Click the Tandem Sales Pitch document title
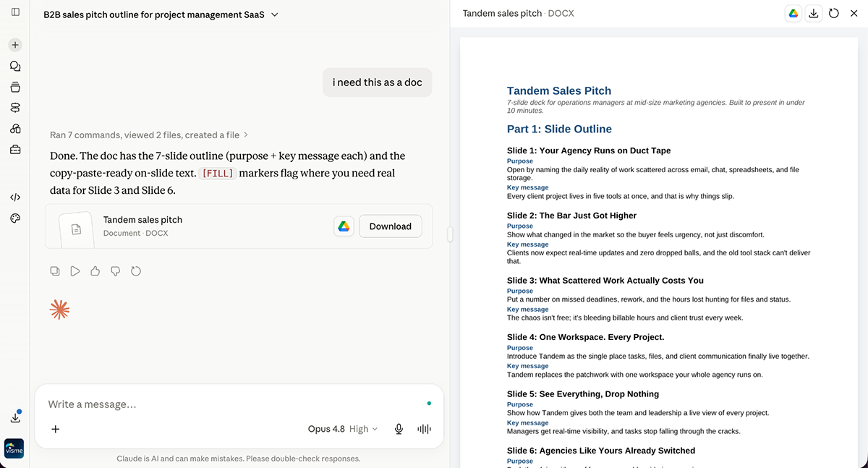868x468 pixels. point(559,91)
